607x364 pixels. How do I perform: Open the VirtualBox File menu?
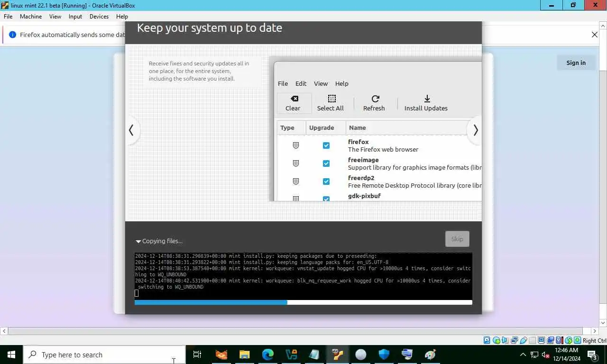[x=8, y=16]
